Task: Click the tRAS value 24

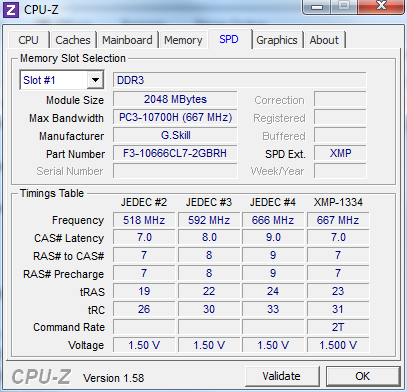Action: (273, 291)
